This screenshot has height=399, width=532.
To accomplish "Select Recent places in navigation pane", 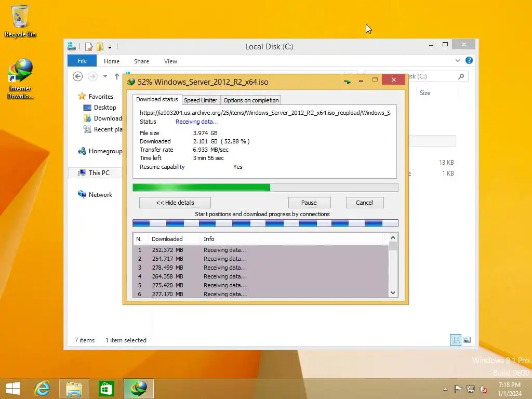I will [102, 129].
